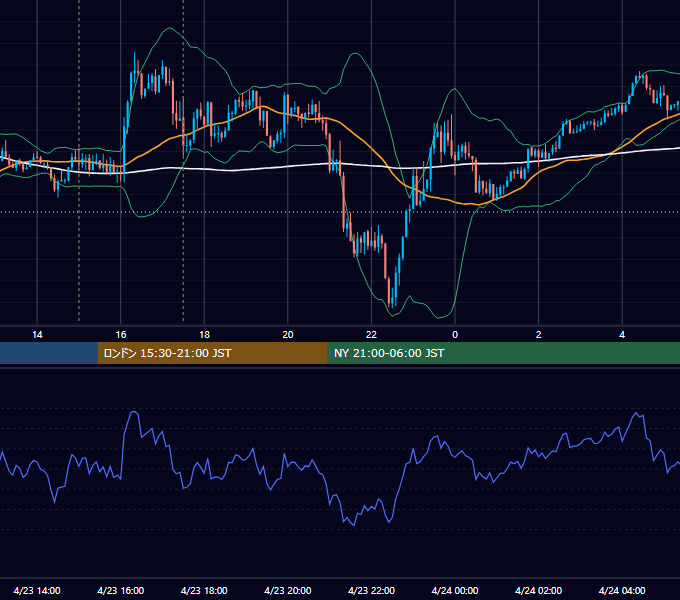The image size is (680, 600).
Task: Click the 20 hour label on price chart axis
Action: (x=288, y=335)
